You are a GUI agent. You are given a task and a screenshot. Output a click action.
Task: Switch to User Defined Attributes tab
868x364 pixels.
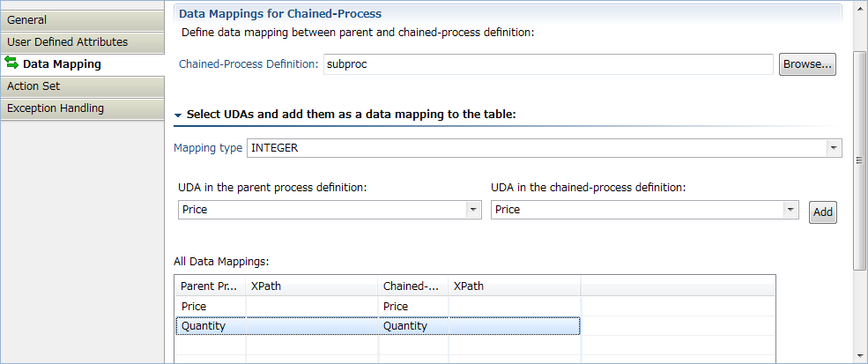pos(82,42)
